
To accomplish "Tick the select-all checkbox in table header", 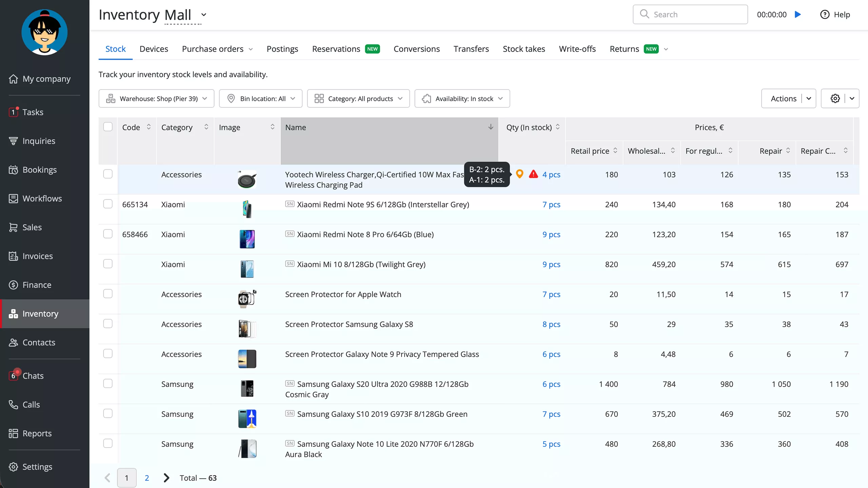I will 108,127.
